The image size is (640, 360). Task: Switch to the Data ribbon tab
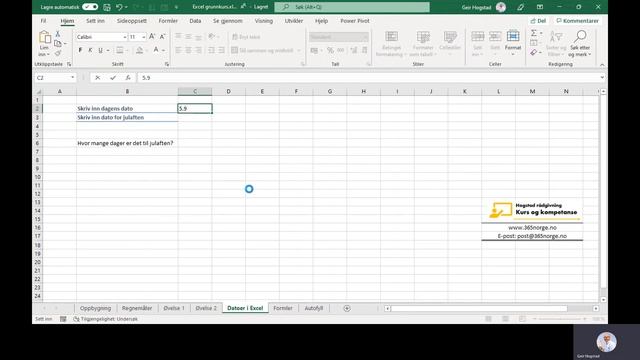pos(195,21)
